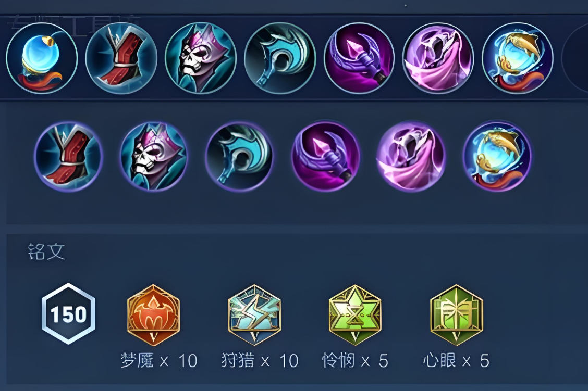Select pink hooded cloak in lower build row
The height and width of the screenshot is (391, 588).
point(411,156)
